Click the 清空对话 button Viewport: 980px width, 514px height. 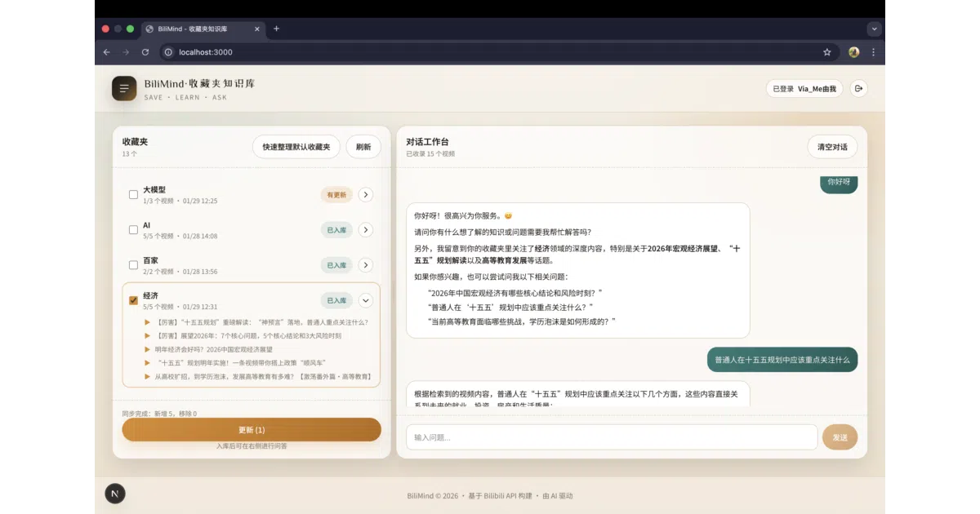(x=832, y=147)
